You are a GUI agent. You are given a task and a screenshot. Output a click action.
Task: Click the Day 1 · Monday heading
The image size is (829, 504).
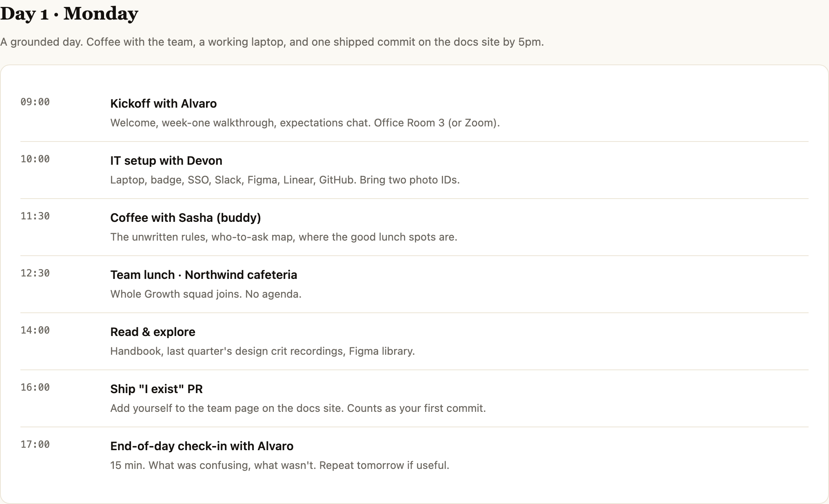tap(69, 13)
